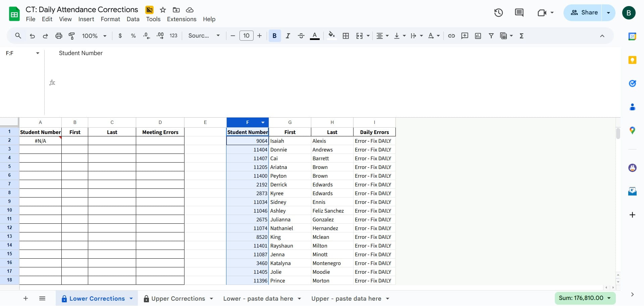Image resolution: width=644 pixels, height=306 pixels.
Task: Open the File menu
Action: [x=31, y=19]
